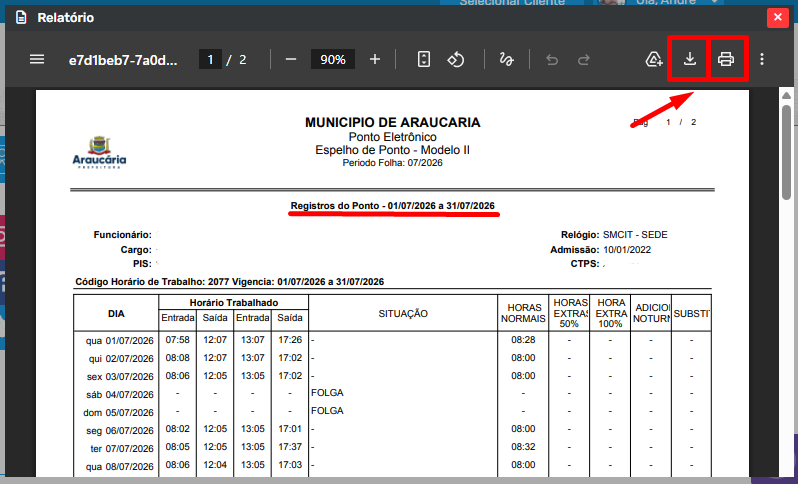The width and height of the screenshot is (798, 484).
Task: Click Periodo Folha: 07/2026 text
Action: point(392,163)
